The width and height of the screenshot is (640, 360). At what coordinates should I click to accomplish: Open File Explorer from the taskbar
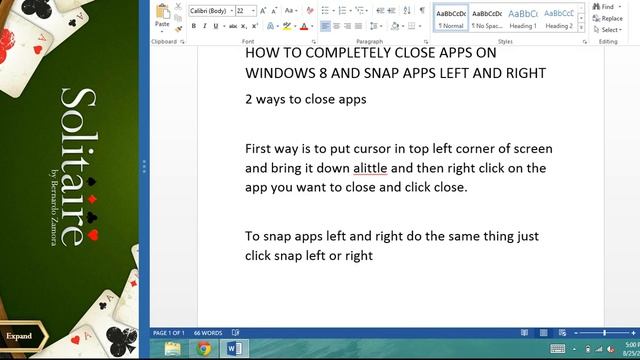(172, 349)
